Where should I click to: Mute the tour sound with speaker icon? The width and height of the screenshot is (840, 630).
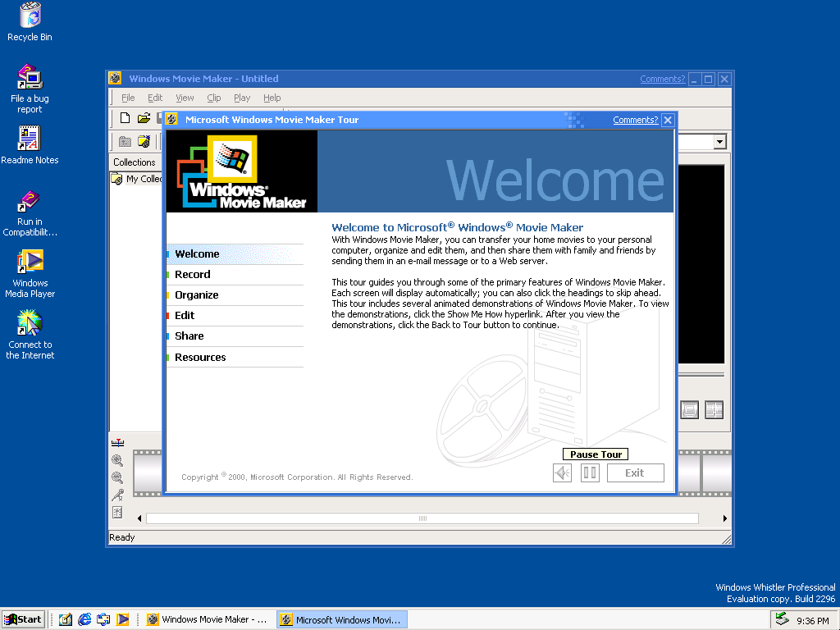click(563, 473)
